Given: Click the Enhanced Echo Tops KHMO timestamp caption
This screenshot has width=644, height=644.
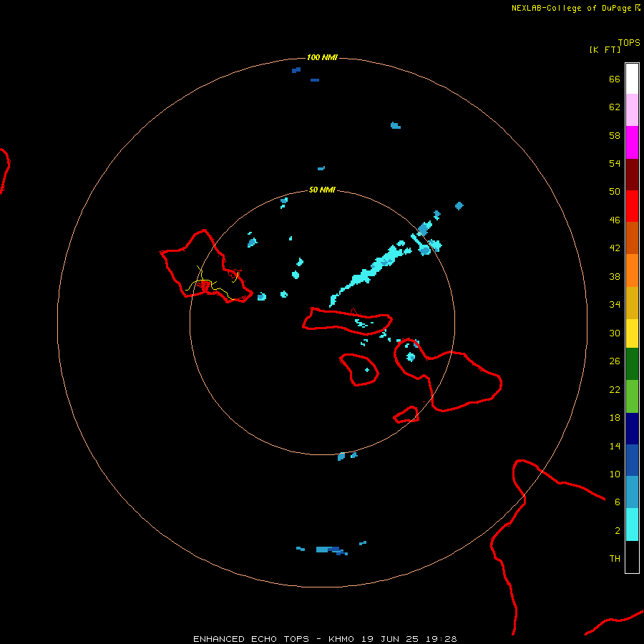Looking at the screenshot, I should pyautogui.click(x=325, y=639).
